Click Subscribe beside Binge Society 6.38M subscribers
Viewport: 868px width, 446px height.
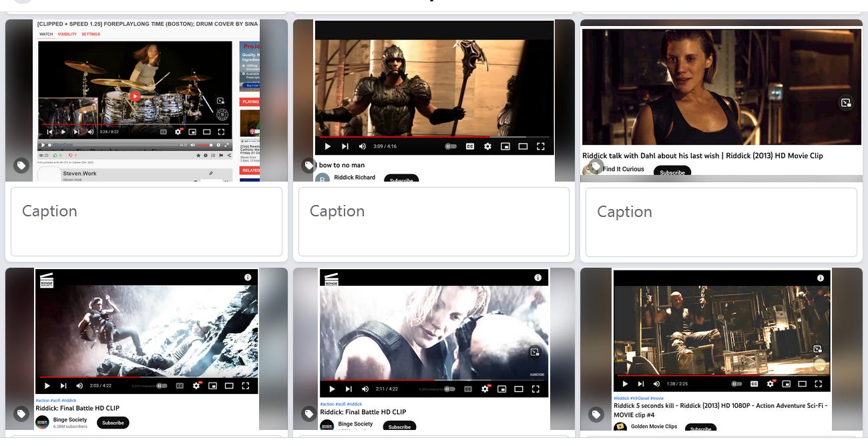pos(113,423)
